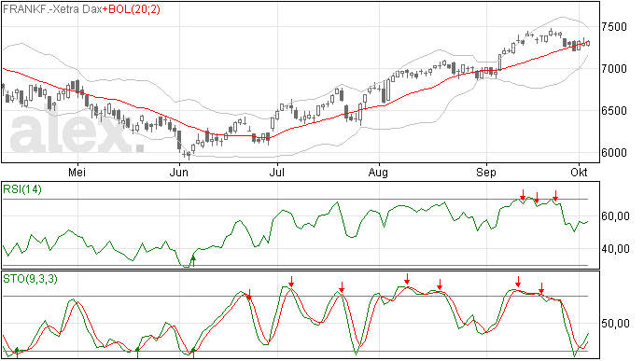
Task: Click the FRANKF.-Xetra Dax chart title
Action: [52, 9]
